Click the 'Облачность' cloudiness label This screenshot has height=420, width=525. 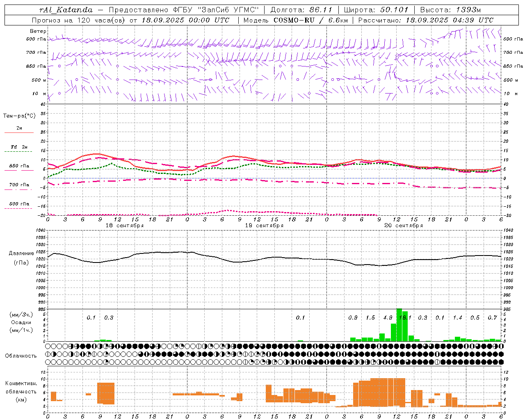point(21,356)
